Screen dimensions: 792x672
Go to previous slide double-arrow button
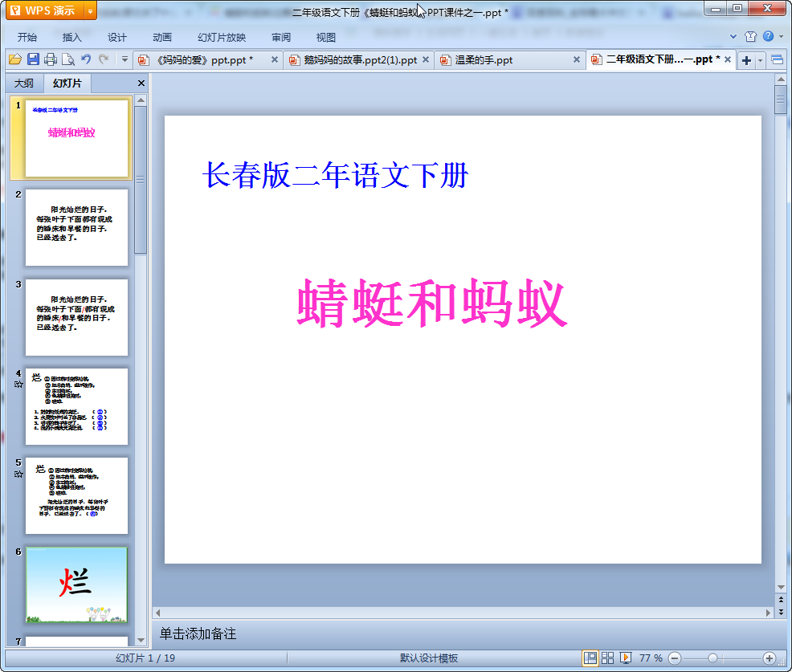(781, 599)
